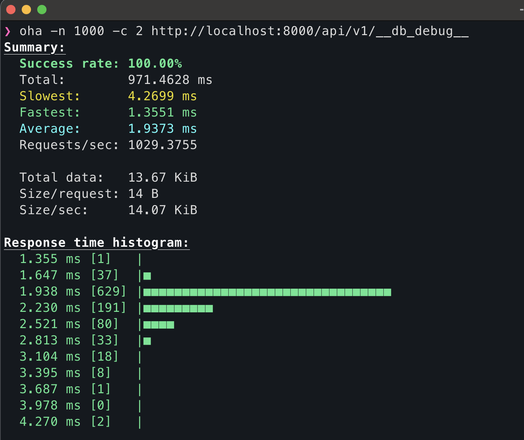Screen dimensions: 524x440
Task: Click the localhost:8000 URL in the command
Action: coord(310,31)
